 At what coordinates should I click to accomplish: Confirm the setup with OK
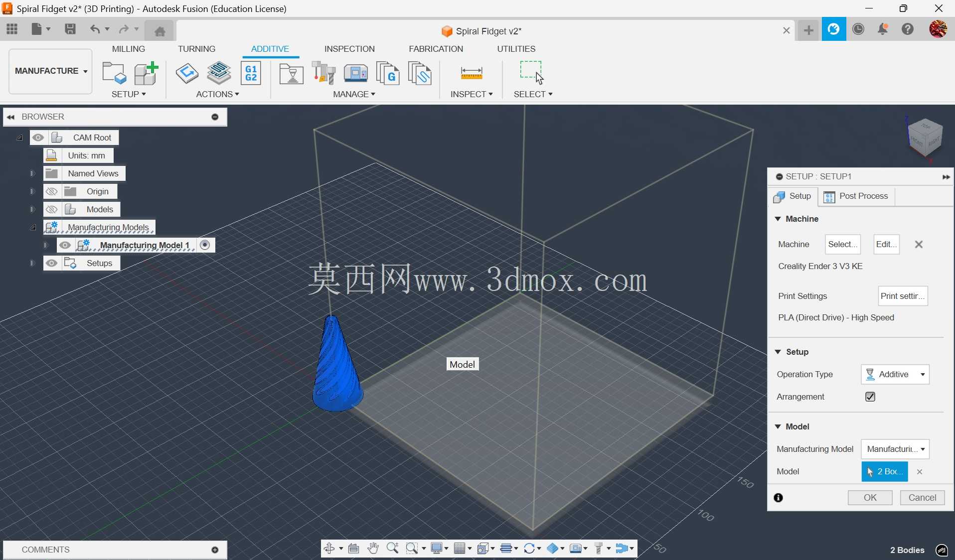[x=870, y=497]
